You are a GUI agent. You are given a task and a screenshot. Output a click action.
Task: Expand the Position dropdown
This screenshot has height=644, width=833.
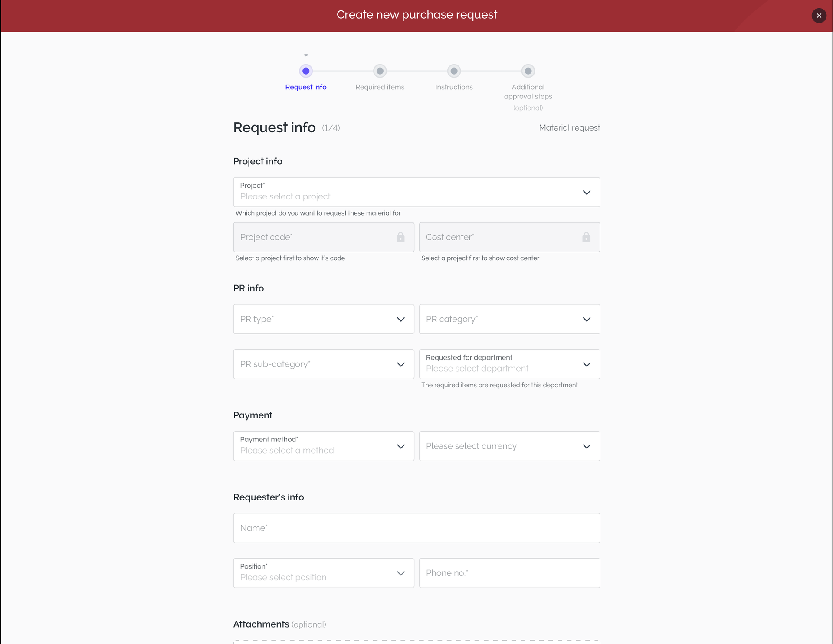tap(323, 573)
